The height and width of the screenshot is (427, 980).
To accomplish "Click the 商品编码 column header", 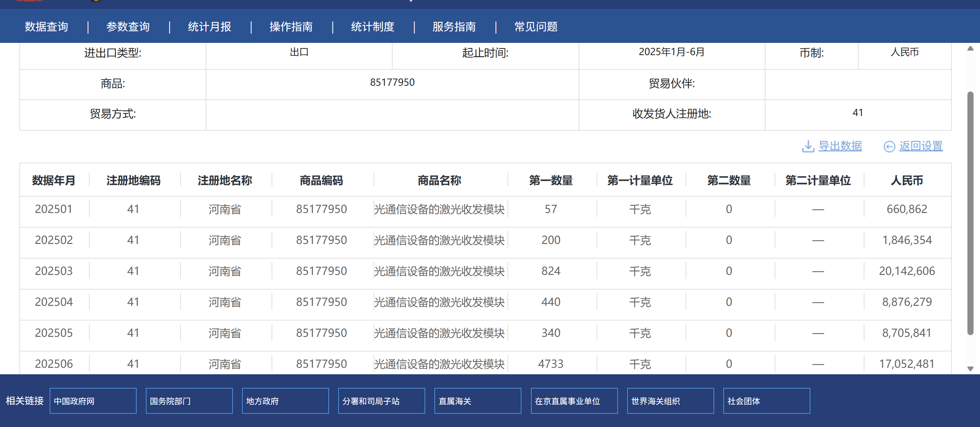I will (x=322, y=180).
